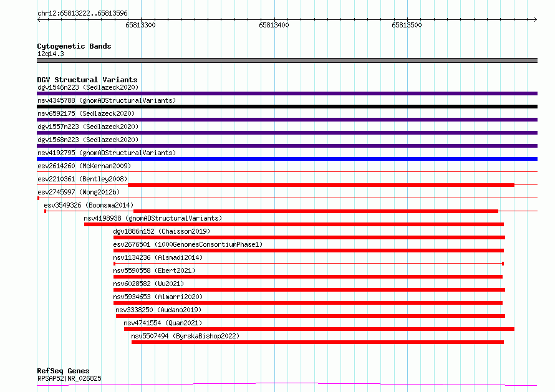This screenshot has height=392, width=555.
Task: Click the Cytogenetic Bands track title
Action: tap(74, 46)
